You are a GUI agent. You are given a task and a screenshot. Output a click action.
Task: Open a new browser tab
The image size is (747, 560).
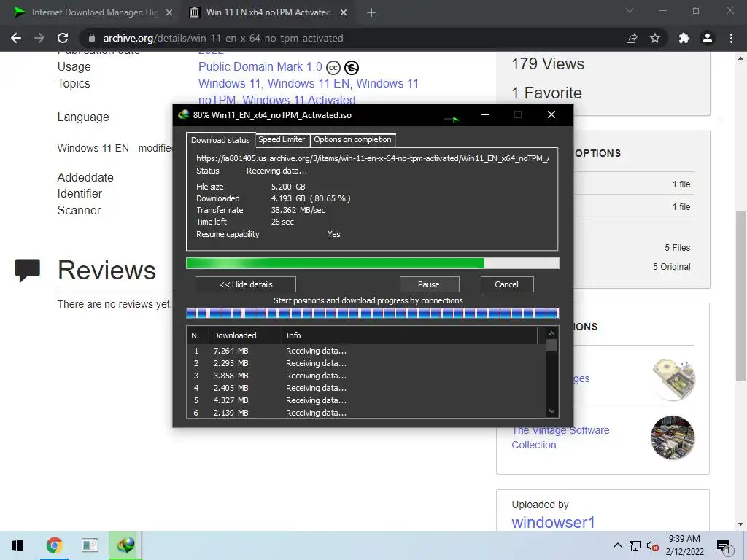coord(371,13)
